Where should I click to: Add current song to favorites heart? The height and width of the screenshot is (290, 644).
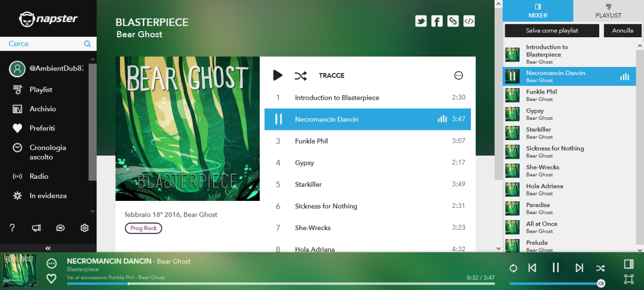(x=51, y=278)
